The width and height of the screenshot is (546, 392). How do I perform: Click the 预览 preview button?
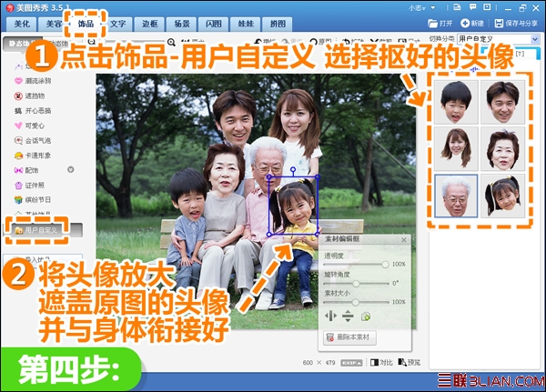[409, 363]
